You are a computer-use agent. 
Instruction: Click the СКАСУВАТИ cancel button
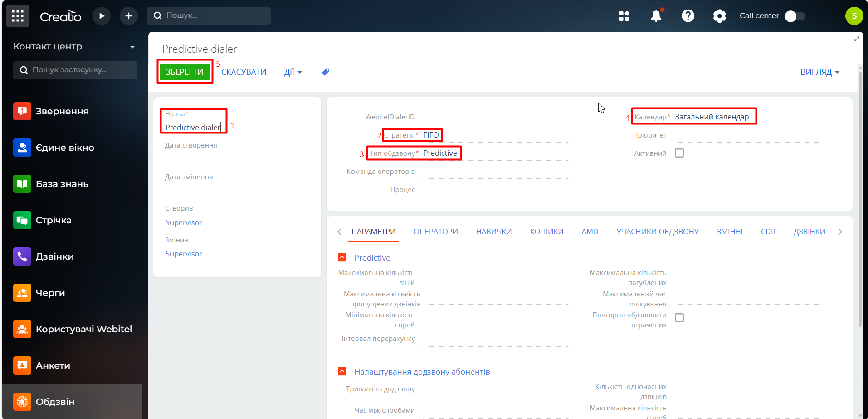pos(244,72)
